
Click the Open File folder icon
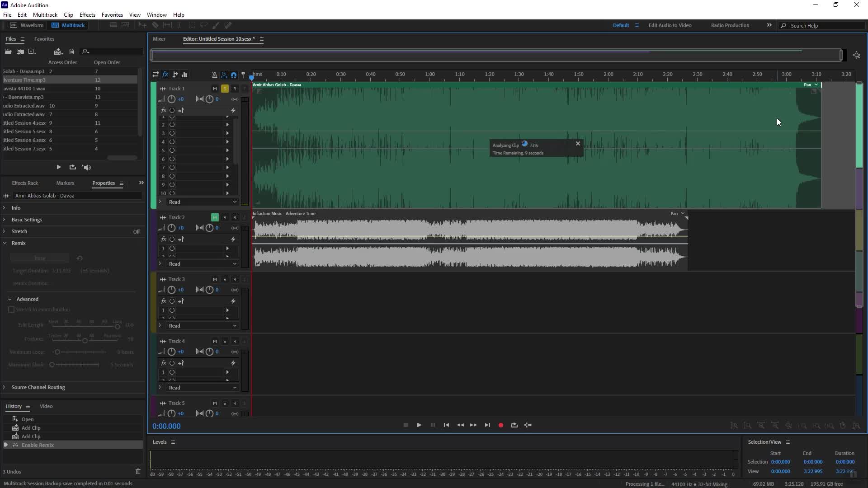8,52
